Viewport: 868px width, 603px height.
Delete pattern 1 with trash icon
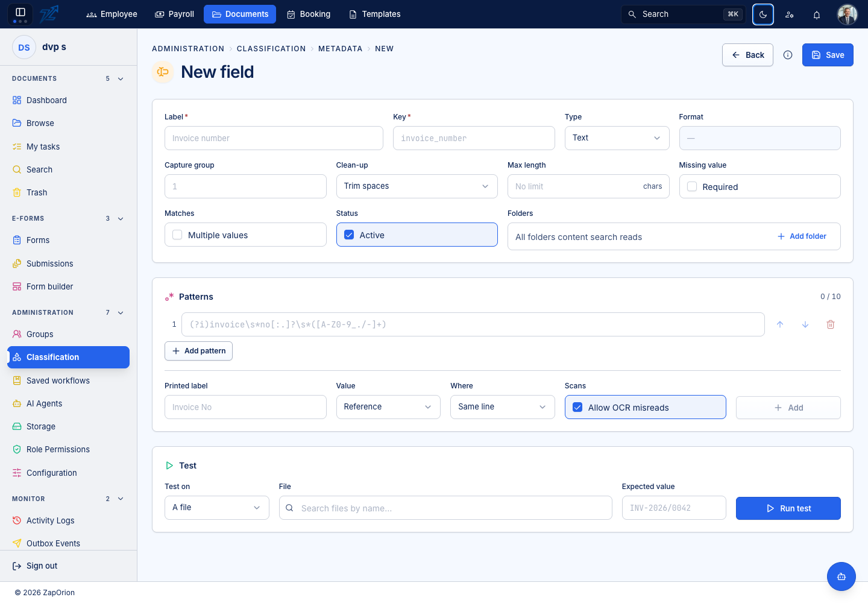click(x=831, y=324)
